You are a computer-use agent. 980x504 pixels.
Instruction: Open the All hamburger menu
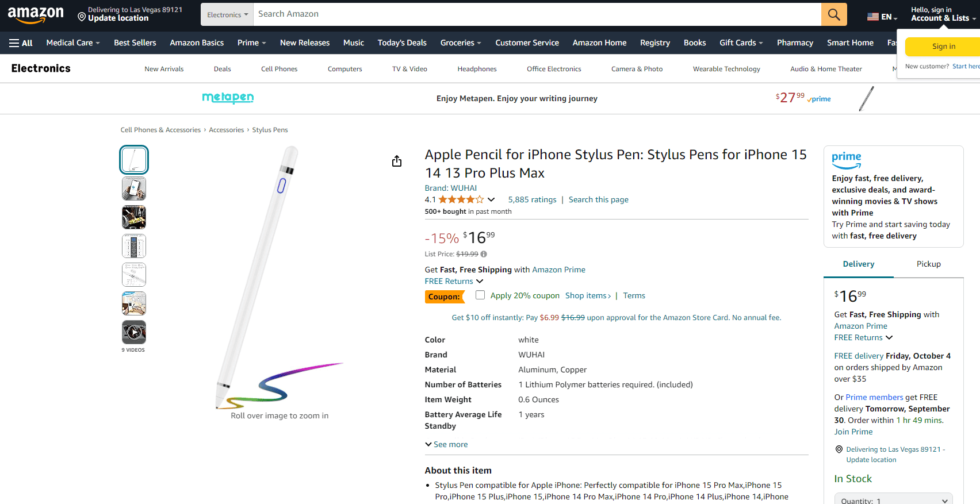pyautogui.click(x=21, y=43)
